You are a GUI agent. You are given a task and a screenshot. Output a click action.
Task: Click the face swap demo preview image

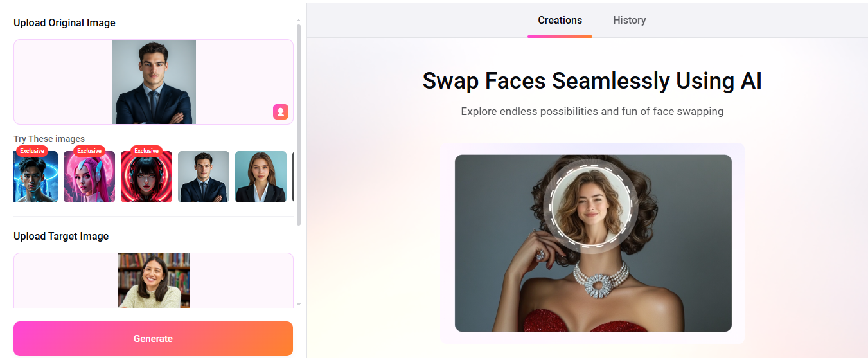(x=593, y=243)
